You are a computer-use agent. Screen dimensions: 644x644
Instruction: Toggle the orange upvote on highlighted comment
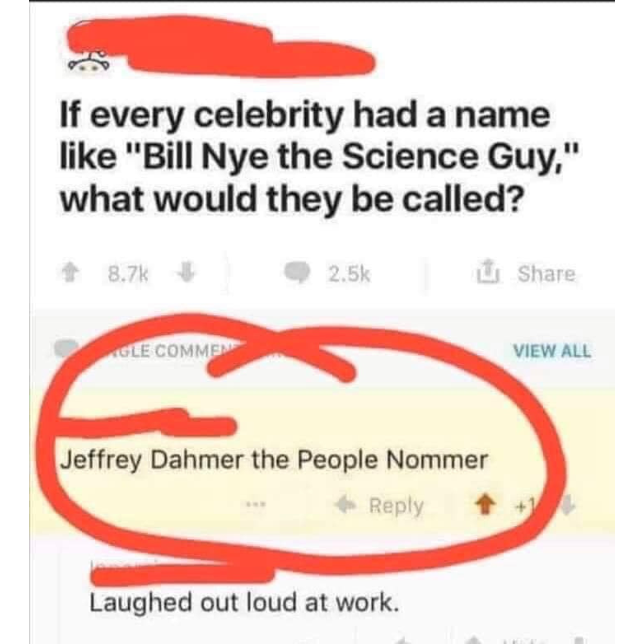tap(485, 505)
